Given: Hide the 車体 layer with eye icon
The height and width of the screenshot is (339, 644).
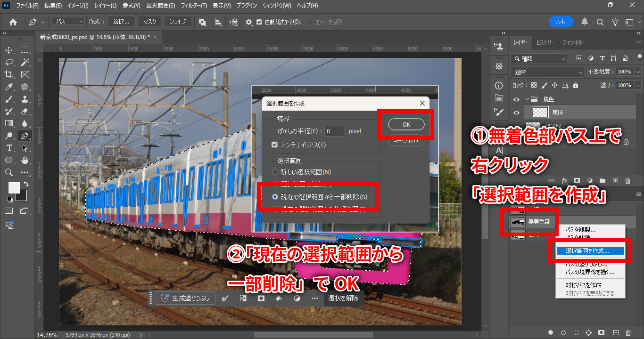Looking at the screenshot, I should point(516,113).
